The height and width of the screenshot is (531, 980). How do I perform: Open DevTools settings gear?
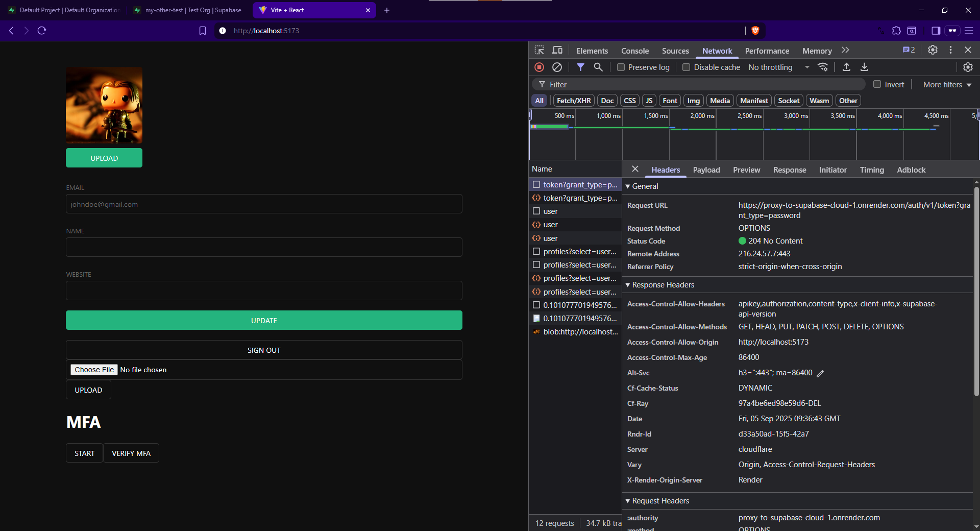pos(933,50)
